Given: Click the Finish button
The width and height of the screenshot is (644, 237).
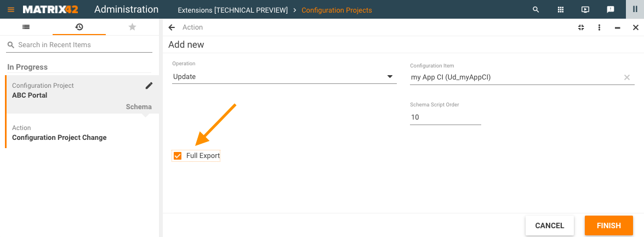Looking at the screenshot, I should pyautogui.click(x=608, y=225).
